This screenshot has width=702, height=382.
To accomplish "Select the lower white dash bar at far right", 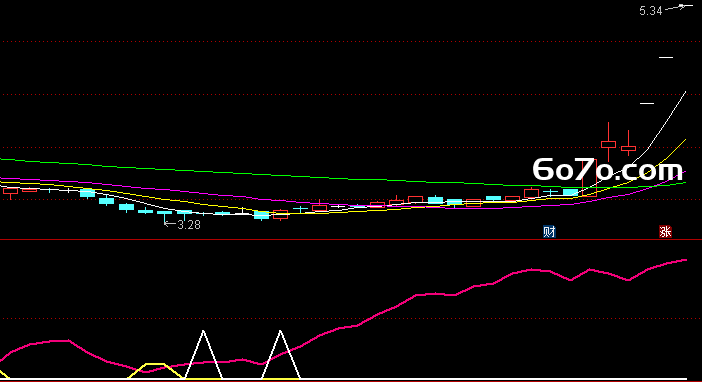I will [646, 103].
